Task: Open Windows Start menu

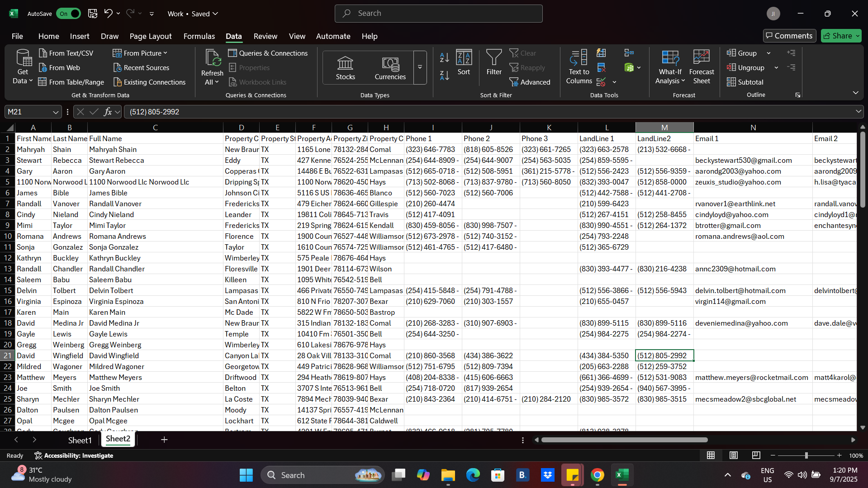Action: [246, 475]
